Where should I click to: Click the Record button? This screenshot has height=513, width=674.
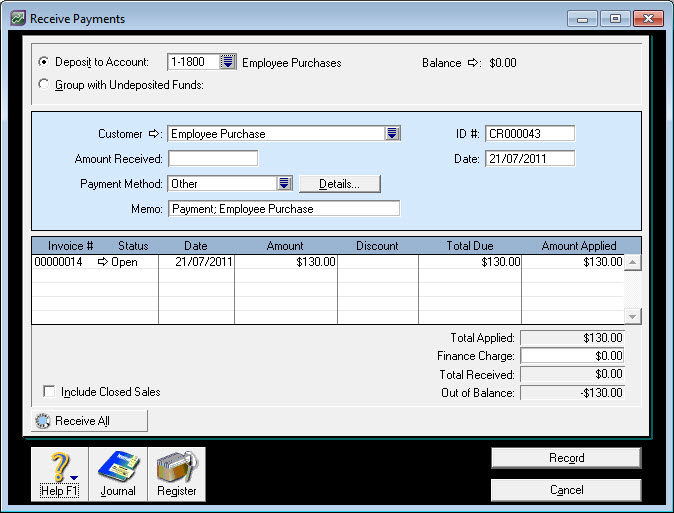pos(566,458)
